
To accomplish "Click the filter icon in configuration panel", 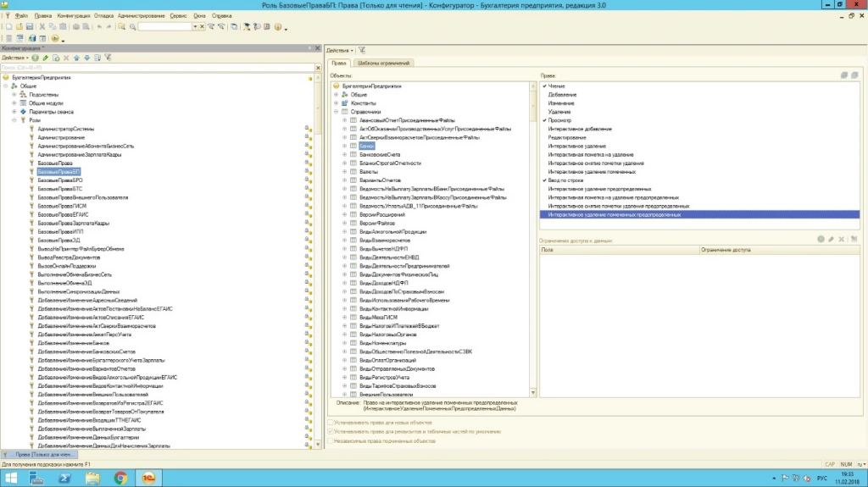I will (107, 58).
